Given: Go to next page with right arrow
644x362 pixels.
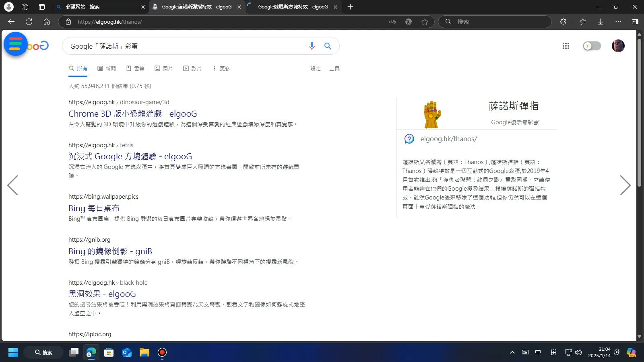Looking at the screenshot, I should (x=625, y=185).
